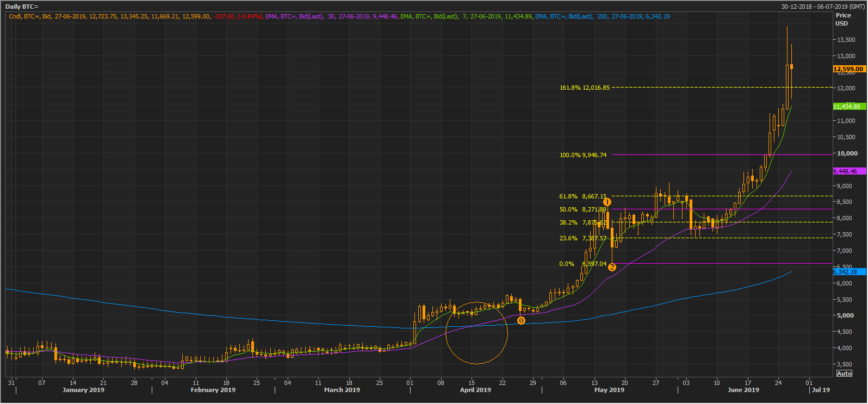
Task: Click the 13,500 price axis label
Action: click(x=846, y=40)
